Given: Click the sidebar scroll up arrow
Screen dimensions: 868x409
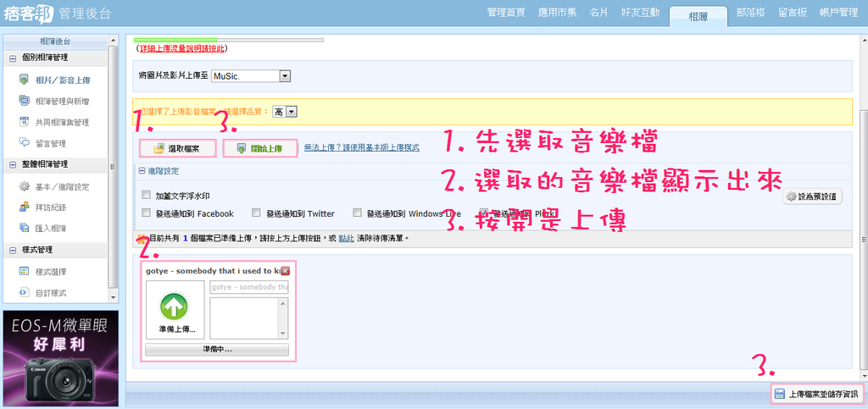Looking at the screenshot, I should (113, 41).
